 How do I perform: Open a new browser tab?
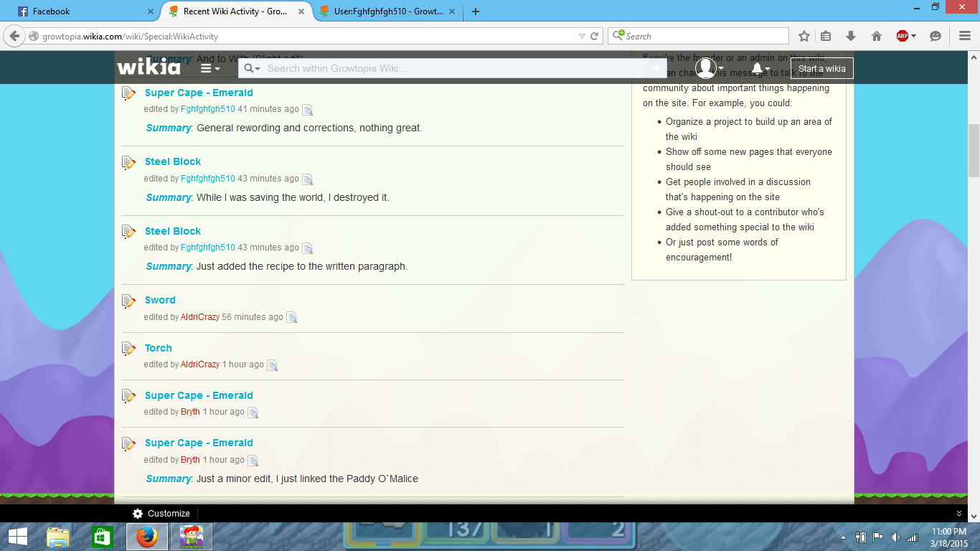coord(476,11)
